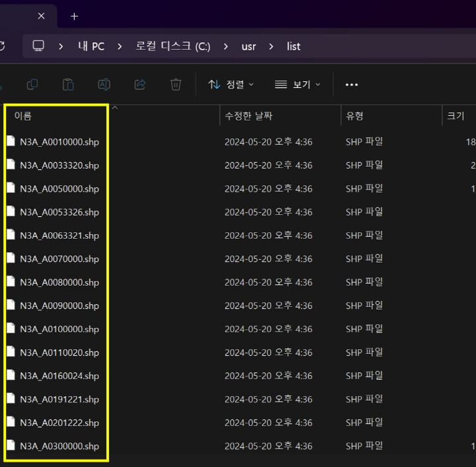Open the three-dot See more menu
This screenshot has height=467, width=476.
[352, 85]
